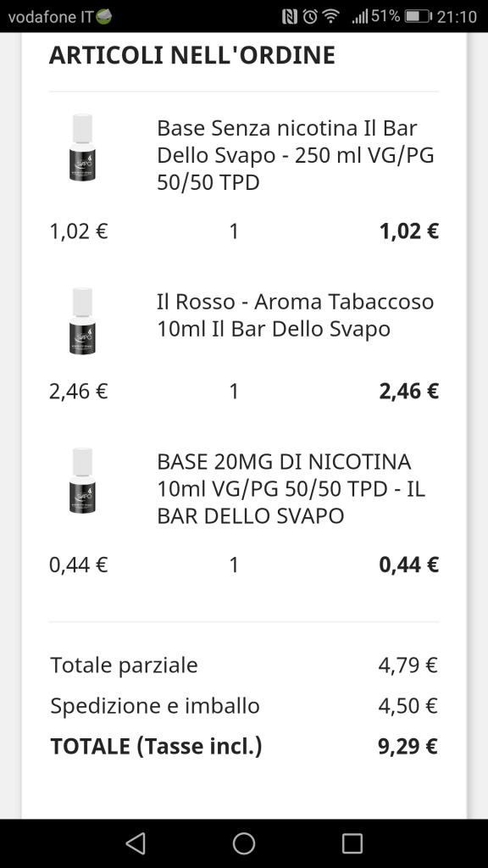
Task: Tap the battery indicator icon
Action: (x=418, y=17)
